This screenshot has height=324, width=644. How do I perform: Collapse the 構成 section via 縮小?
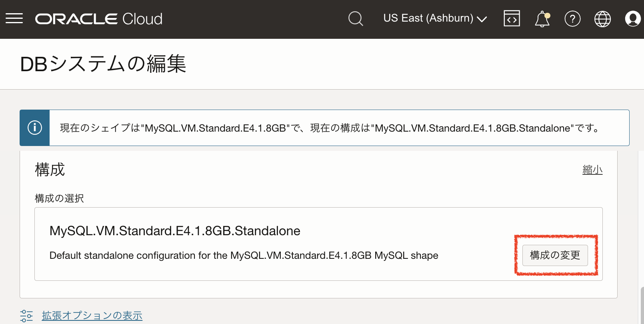(x=592, y=170)
